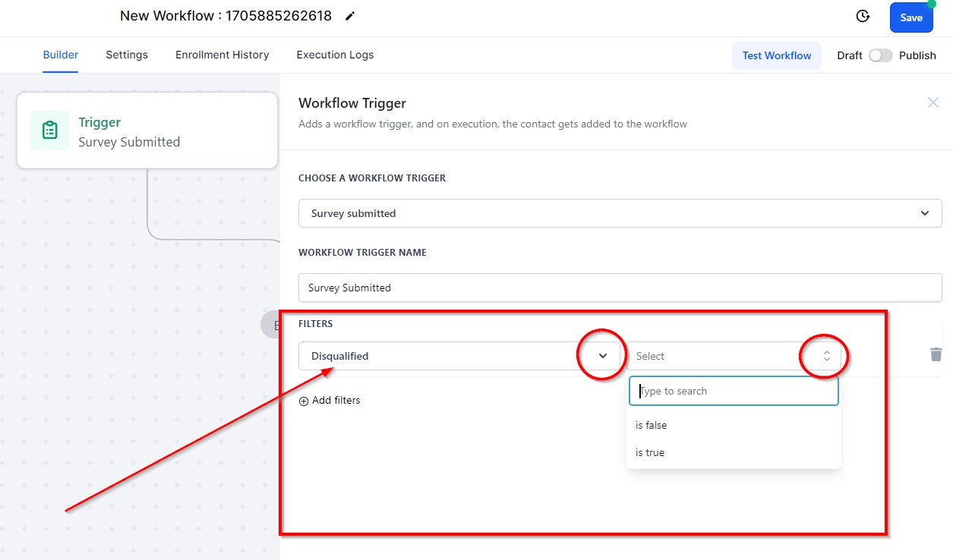Choose the "is false" option

[x=652, y=426]
